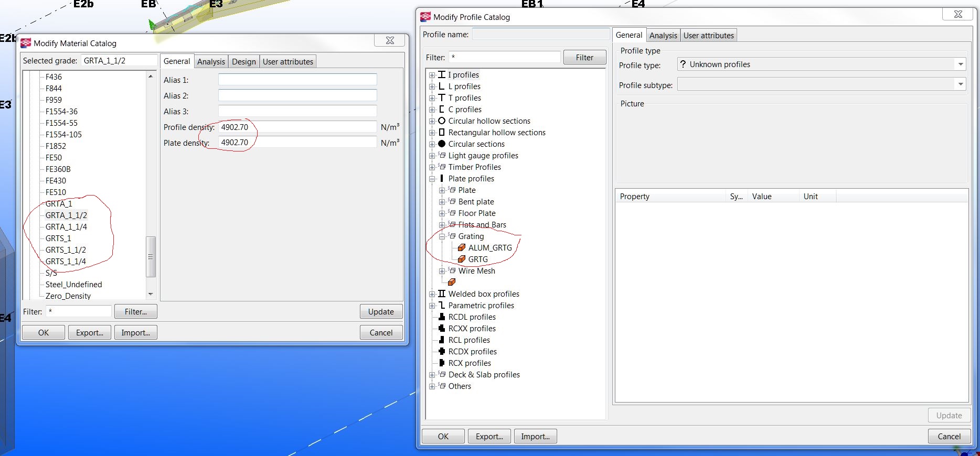Click the RCDX profiles icon

point(442,352)
